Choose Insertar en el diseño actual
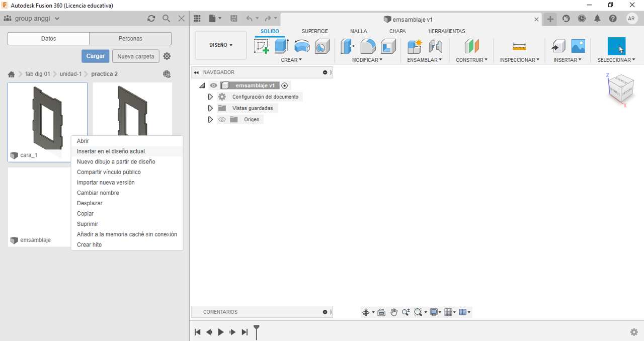 pos(127,151)
